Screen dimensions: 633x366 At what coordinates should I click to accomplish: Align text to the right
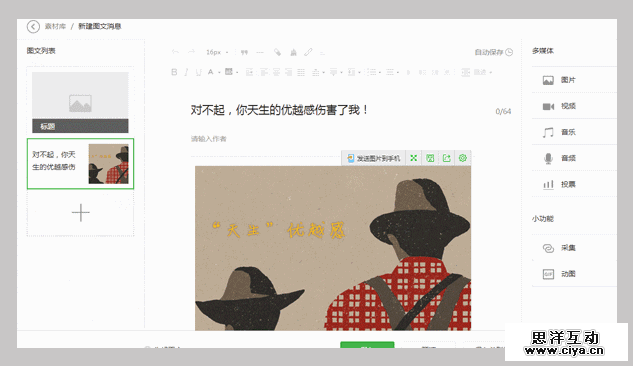(289, 72)
